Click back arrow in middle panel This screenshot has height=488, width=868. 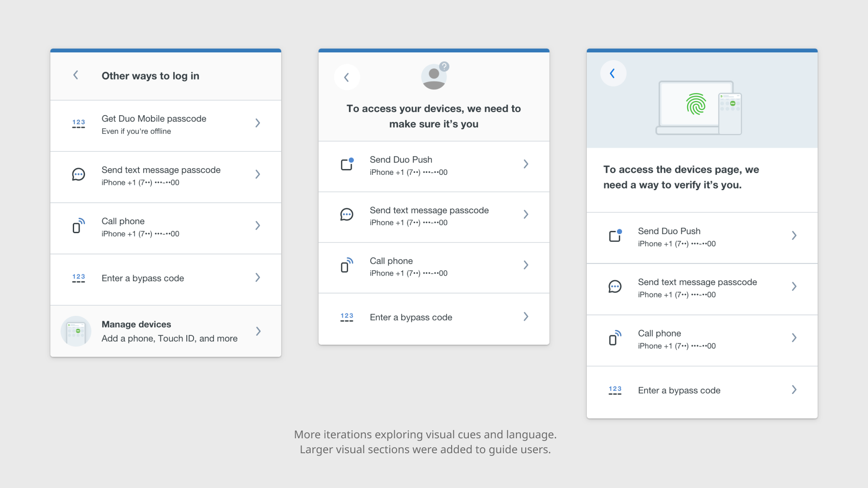point(347,77)
